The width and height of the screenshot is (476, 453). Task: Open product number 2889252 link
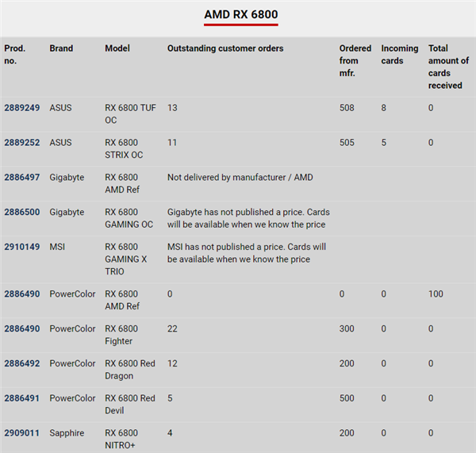tap(22, 142)
